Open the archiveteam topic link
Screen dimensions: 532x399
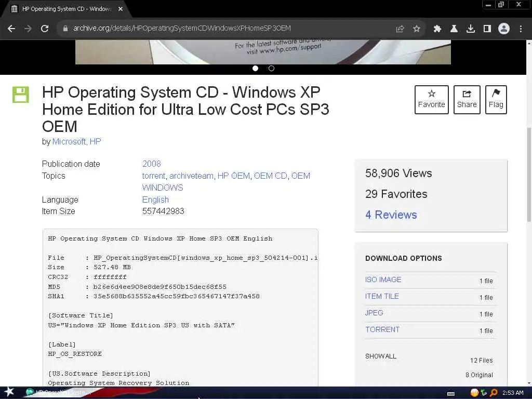coord(191,176)
